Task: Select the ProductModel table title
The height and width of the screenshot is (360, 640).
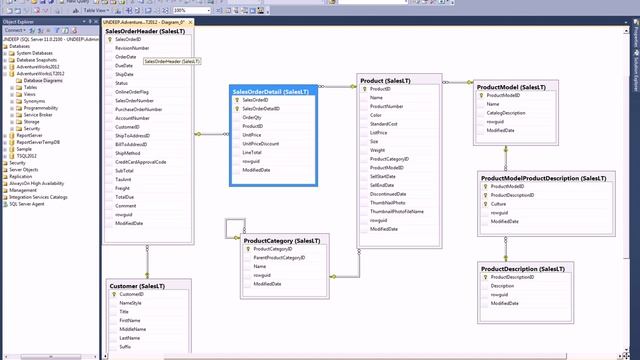Action: tap(511, 87)
